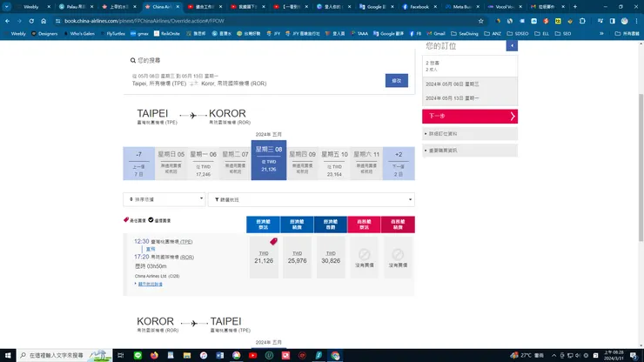The width and height of the screenshot is (644, 362).
Task: Switch to the Palau tab
Action: click(x=75, y=7)
